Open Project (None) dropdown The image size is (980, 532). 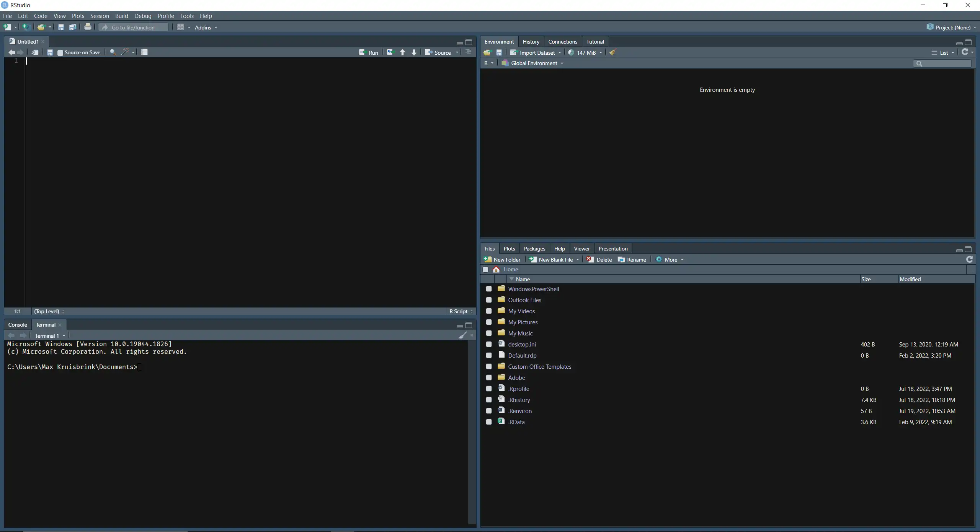tap(951, 28)
